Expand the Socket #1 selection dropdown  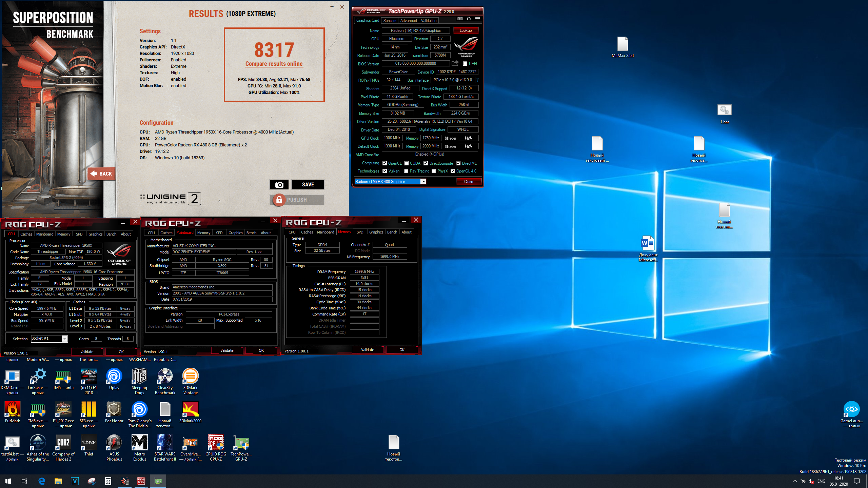pos(64,339)
